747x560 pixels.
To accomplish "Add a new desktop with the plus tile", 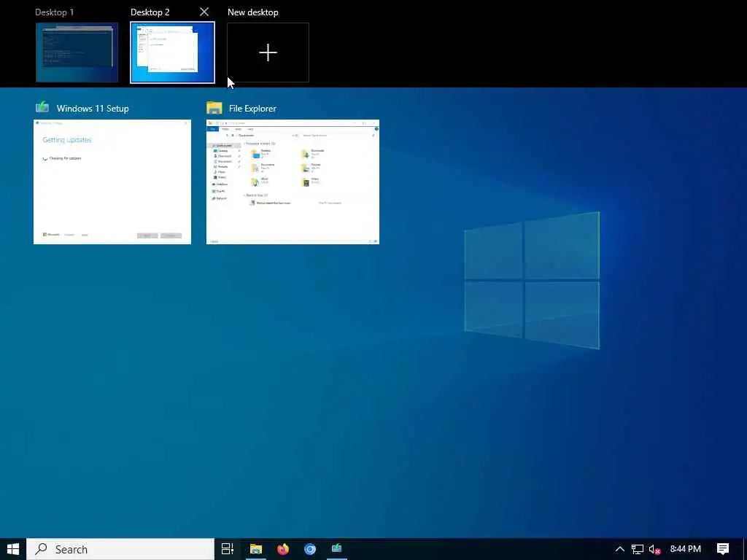I will point(268,52).
